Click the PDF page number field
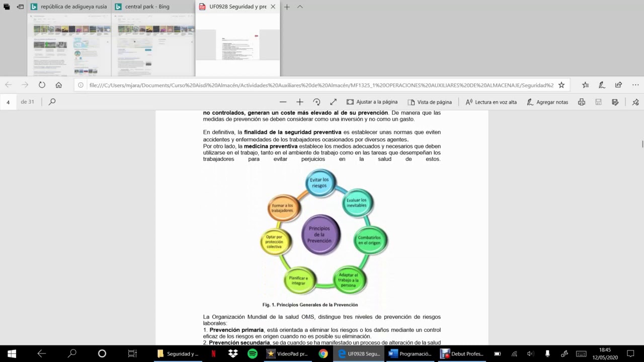The image size is (644, 362). (9, 102)
